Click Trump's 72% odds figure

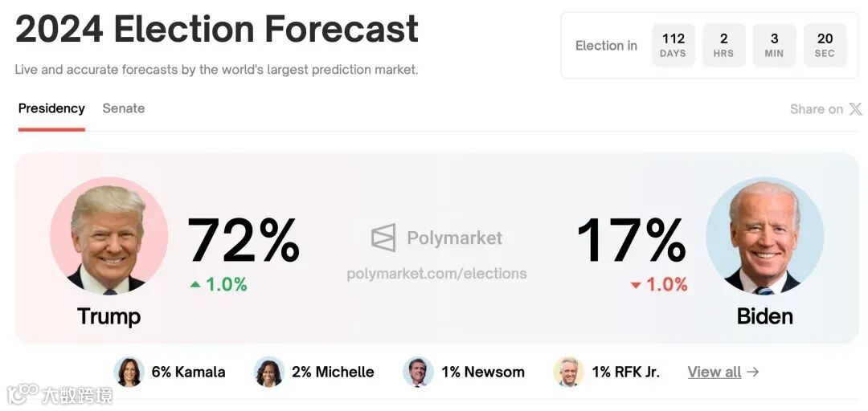click(x=244, y=240)
